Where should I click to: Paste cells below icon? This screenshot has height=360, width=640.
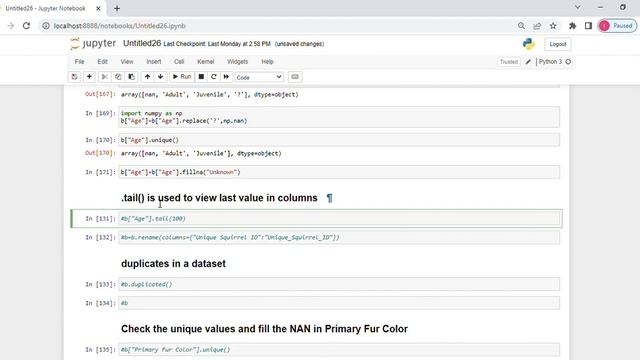[x=131, y=77]
